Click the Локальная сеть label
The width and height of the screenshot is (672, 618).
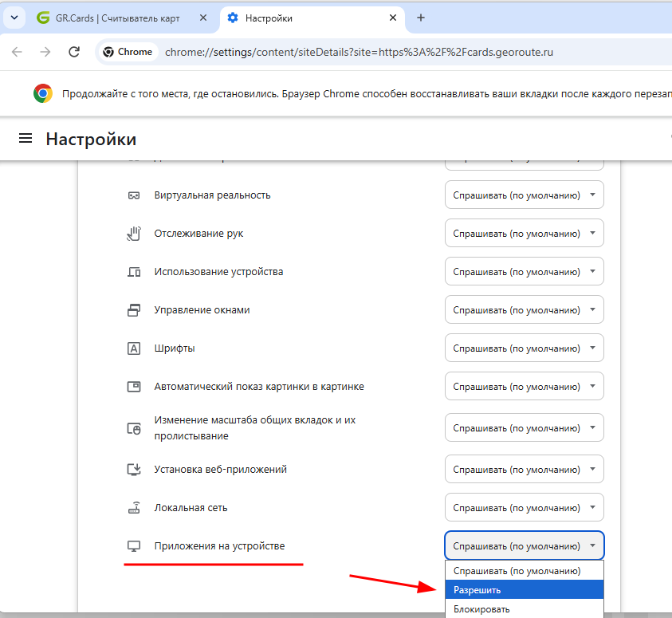coord(191,508)
